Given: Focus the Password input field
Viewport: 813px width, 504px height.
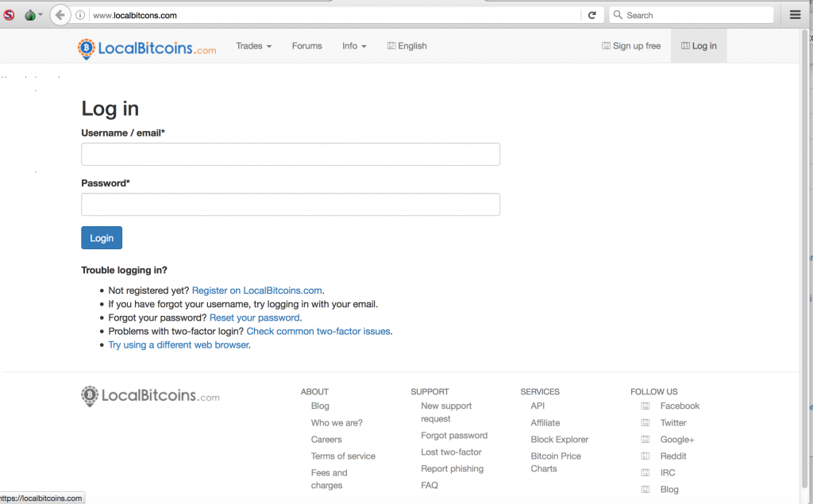Looking at the screenshot, I should [x=291, y=204].
